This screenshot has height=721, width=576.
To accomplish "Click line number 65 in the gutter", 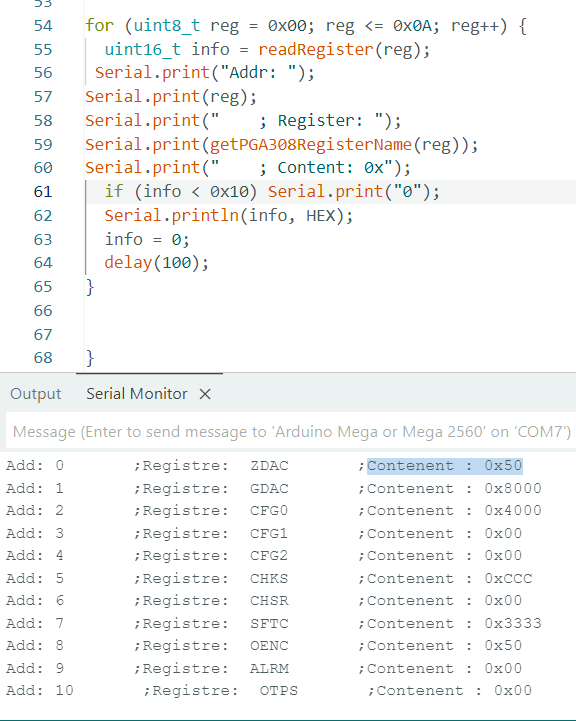I will coord(43,287).
